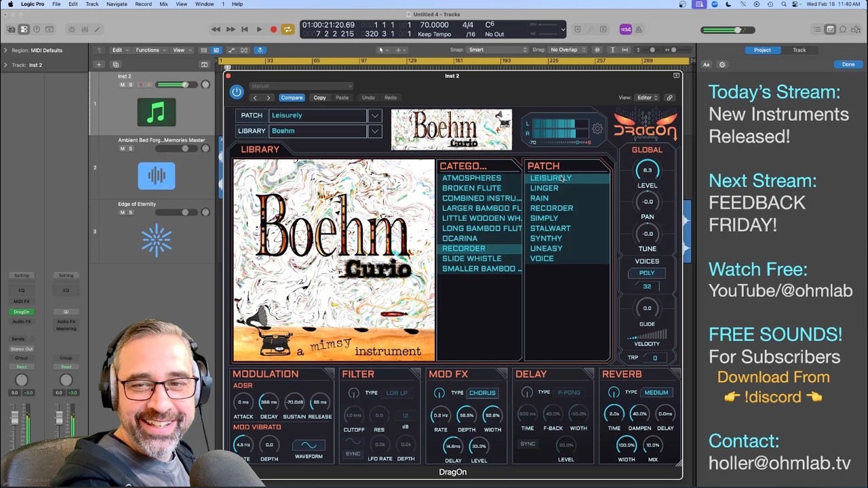The image size is (868, 488).
Task: Click the REVERB MEDIUM type selector
Action: [x=656, y=392]
